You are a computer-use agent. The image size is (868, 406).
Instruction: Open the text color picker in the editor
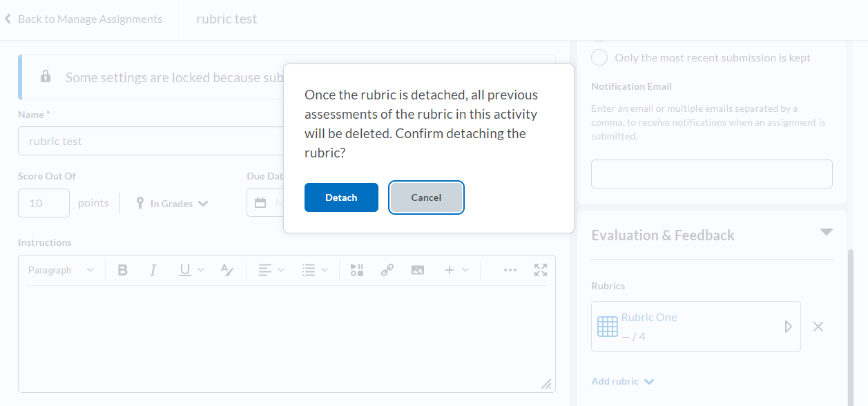pyautogui.click(x=227, y=270)
